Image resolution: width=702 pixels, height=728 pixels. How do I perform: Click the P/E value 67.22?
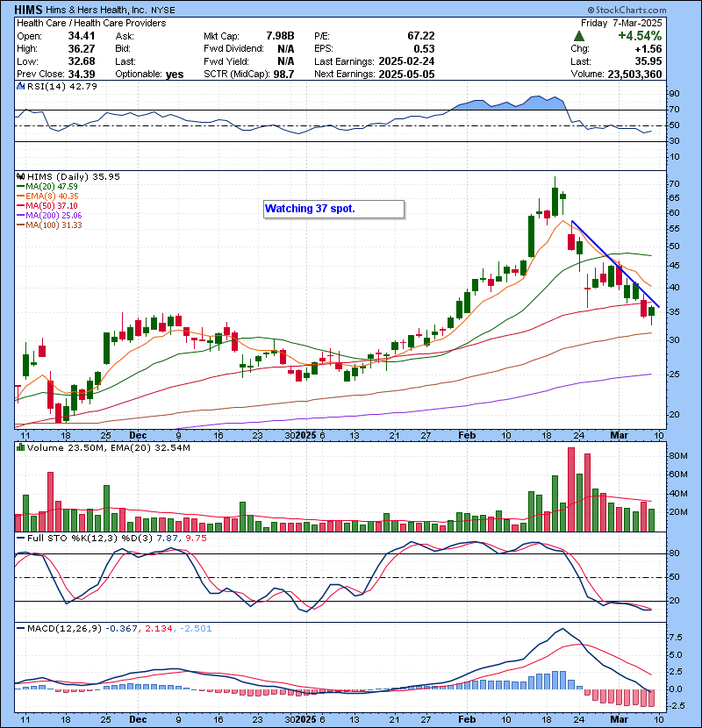tap(421, 36)
